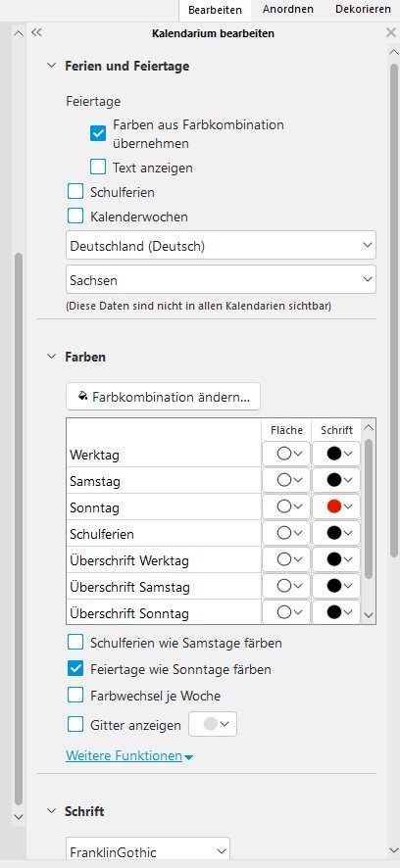Click paint bucket icon on Farbkombination ändern

[x=83, y=397]
